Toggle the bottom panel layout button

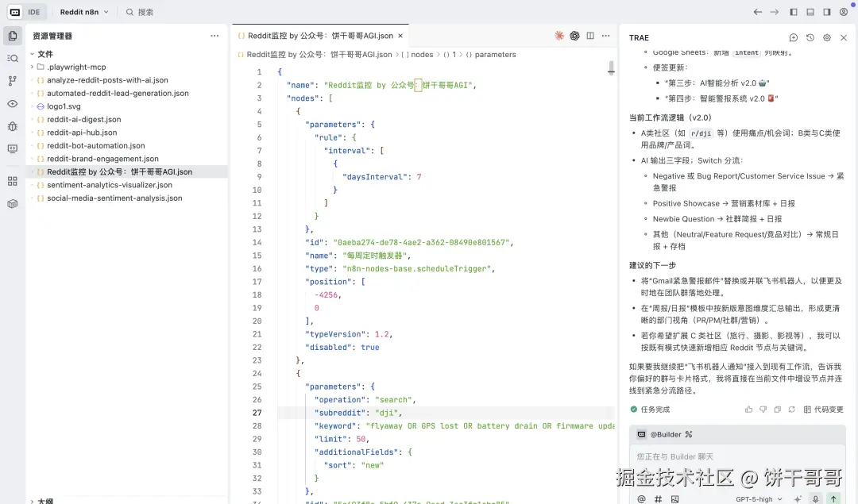click(810, 12)
